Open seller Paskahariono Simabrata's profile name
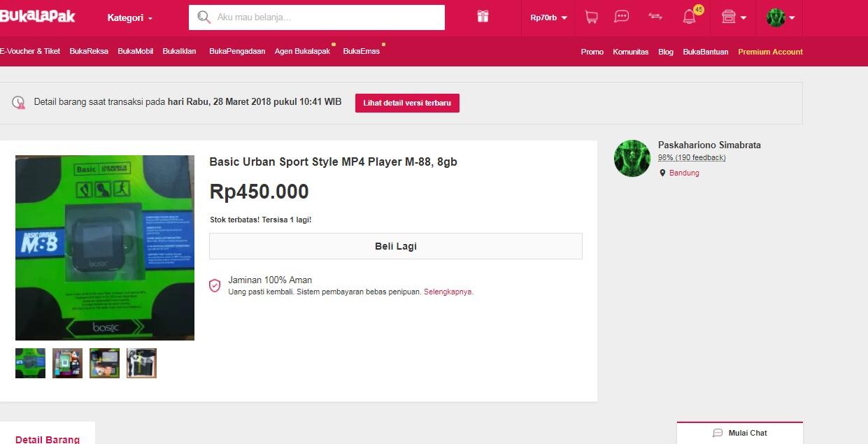This screenshot has width=868, height=444. (709, 145)
